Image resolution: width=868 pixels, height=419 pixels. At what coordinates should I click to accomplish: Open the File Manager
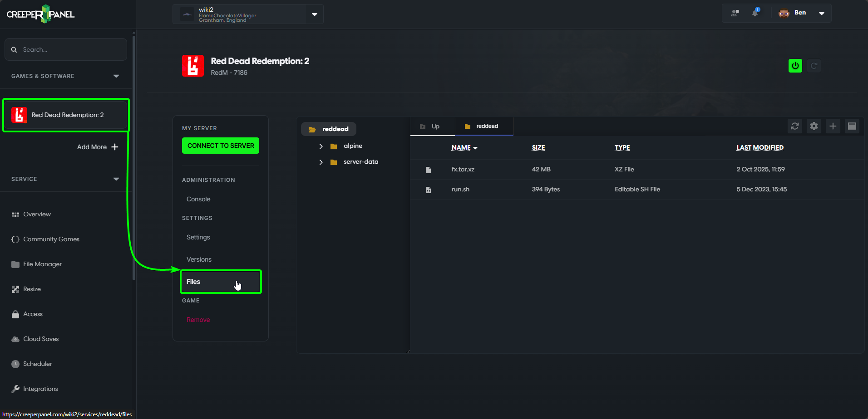pyautogui.click(x=42, y=264)
